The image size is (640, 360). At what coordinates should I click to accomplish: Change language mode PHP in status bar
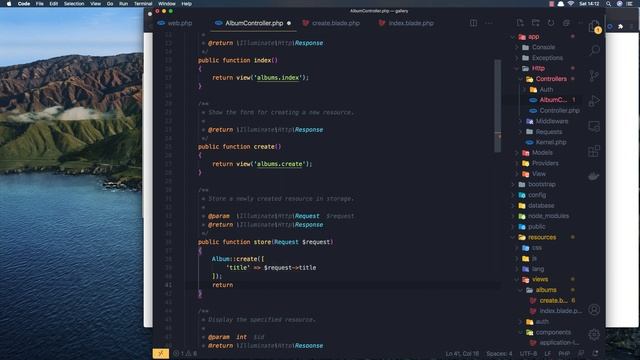tap(564, 353)
